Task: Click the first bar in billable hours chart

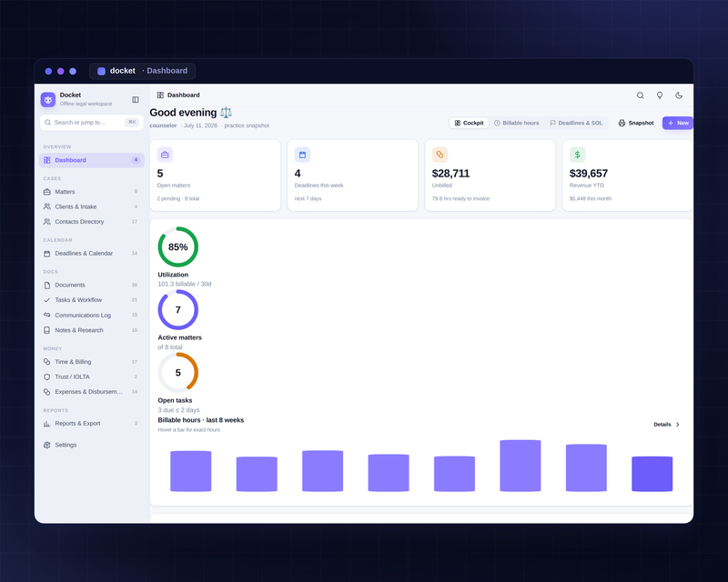Action: point(191,471)
